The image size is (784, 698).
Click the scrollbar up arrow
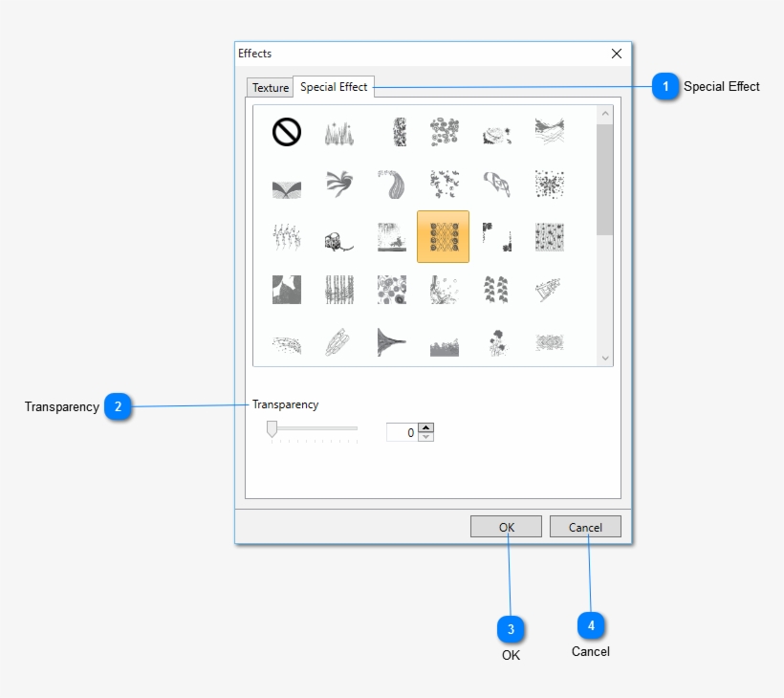(x=604, y=112)
